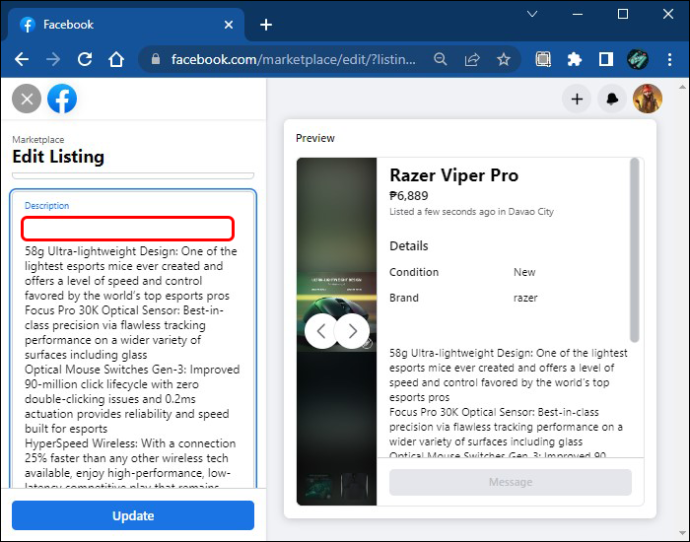This screenshot has width=690, height=542.
Task: Open Facebook notifications bell
Action: 612,99
